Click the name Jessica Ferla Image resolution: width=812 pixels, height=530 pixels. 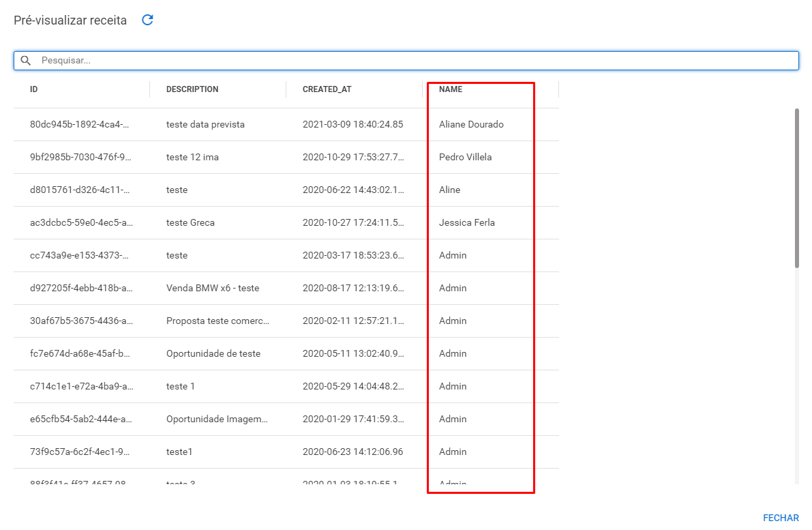coord(466,222)
